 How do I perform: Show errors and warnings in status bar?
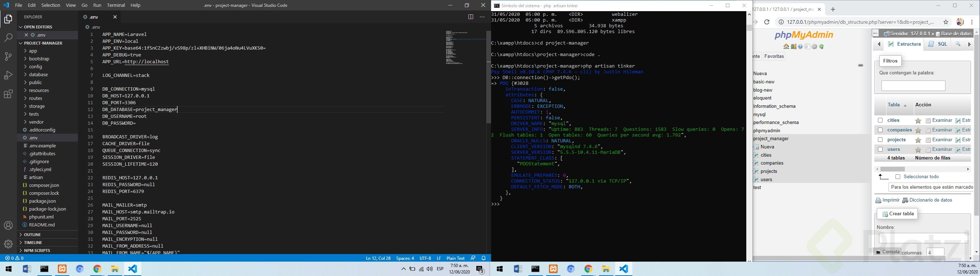14,258
